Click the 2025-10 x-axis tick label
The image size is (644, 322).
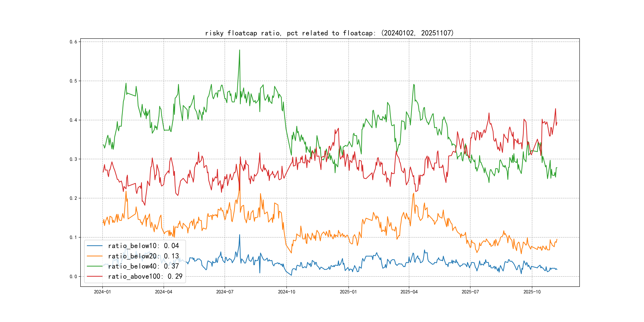pyautogui.click(x=532, y=292)
